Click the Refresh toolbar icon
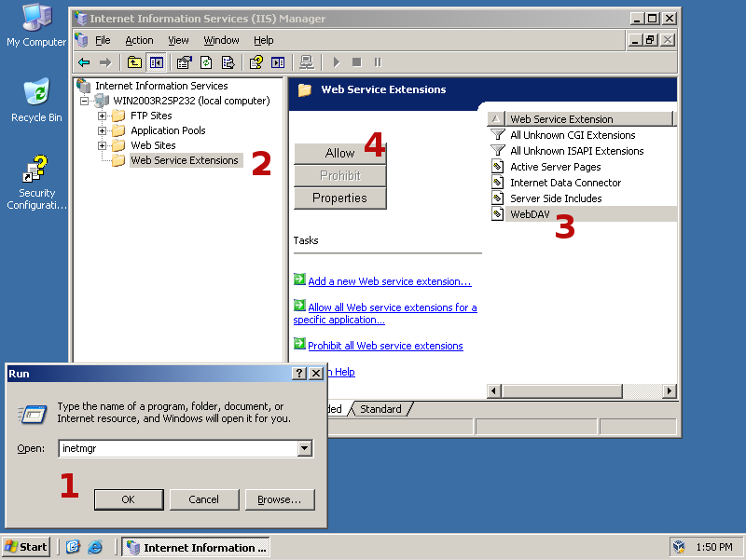 click(x=206, y=62)
